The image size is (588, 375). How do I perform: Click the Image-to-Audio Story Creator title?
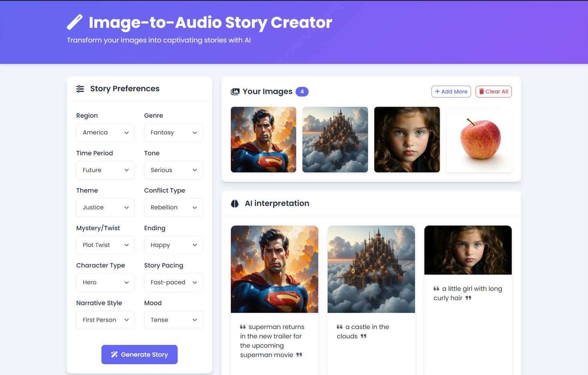click(x=210, y=22)
